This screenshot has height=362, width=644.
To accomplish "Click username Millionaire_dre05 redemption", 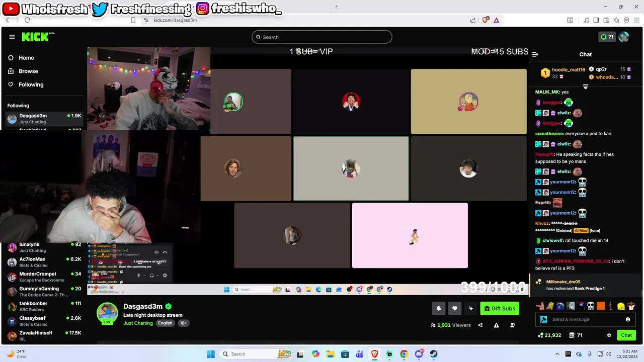I will [563, 282].
